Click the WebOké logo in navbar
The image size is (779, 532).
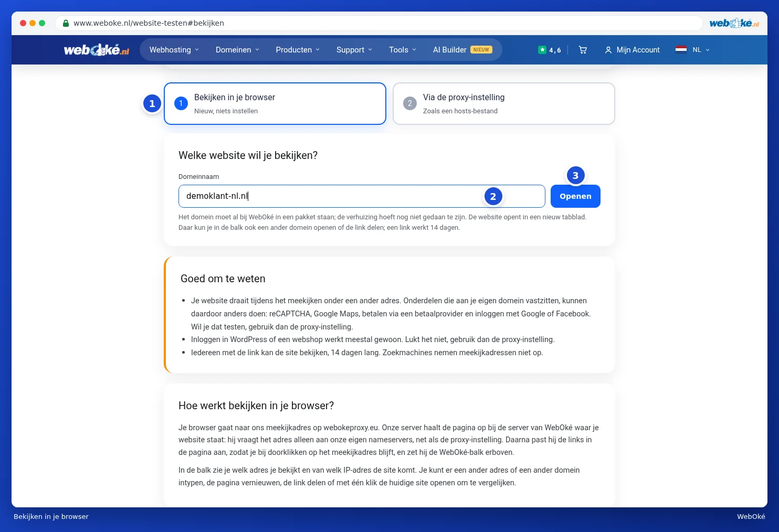click(x=97, y=50)
